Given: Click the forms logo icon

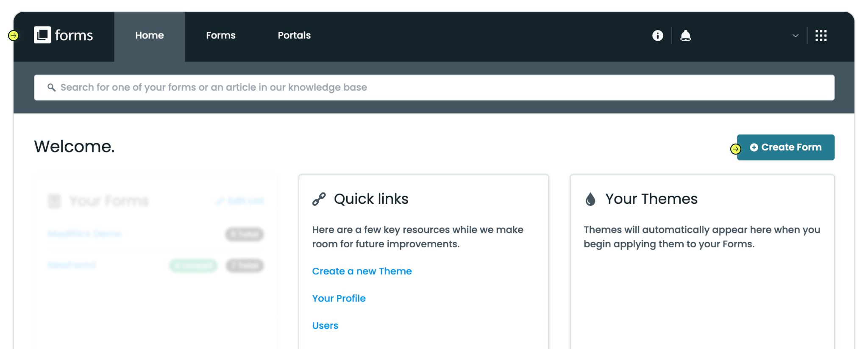Looking at the screenshot, I should coord(42,35).
